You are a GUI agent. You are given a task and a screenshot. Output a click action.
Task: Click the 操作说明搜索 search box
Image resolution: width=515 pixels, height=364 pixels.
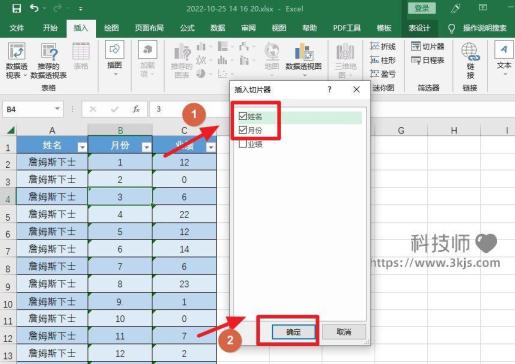click(484, 28)
